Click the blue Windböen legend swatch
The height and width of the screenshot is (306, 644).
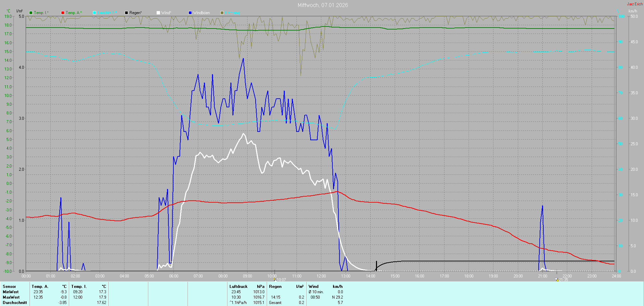190,13
